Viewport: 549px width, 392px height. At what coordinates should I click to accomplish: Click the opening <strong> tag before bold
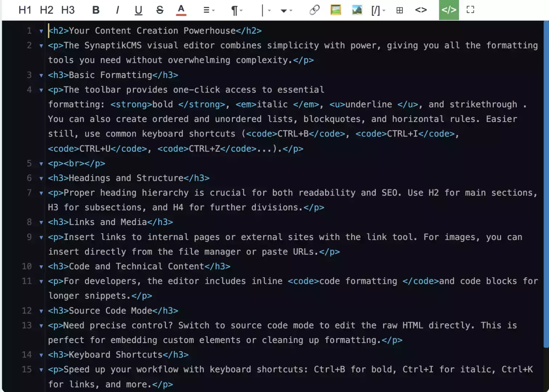point(131,104)
